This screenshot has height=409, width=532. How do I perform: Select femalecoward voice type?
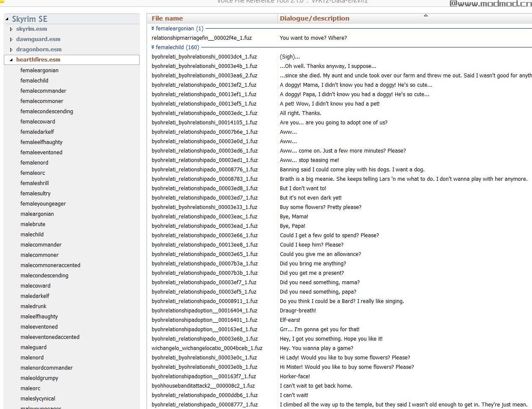[38, 121]
